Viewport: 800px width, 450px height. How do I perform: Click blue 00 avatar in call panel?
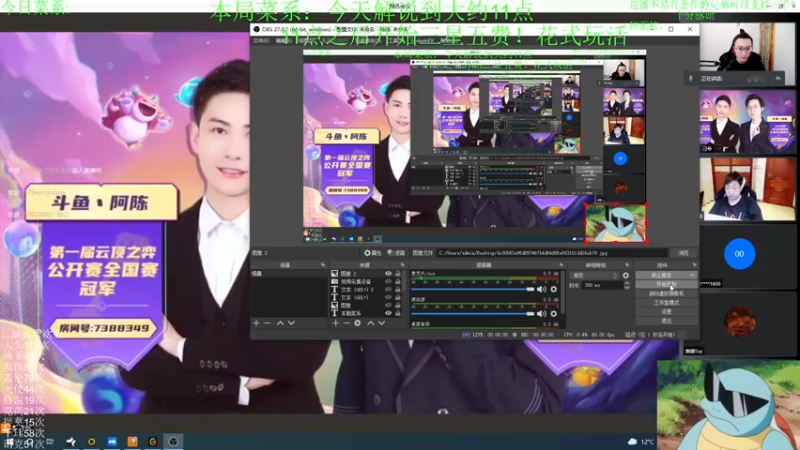(739, 254)
